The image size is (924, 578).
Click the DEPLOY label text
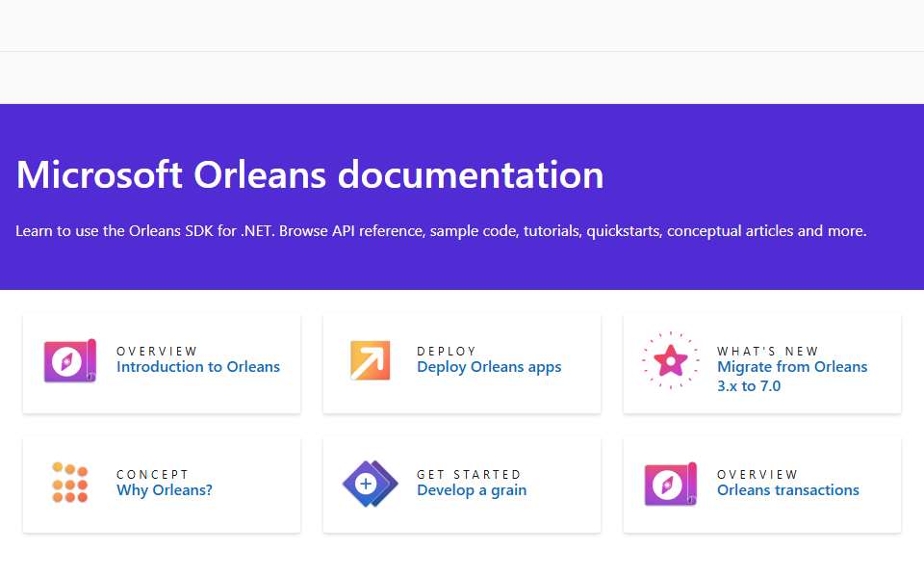446,351
